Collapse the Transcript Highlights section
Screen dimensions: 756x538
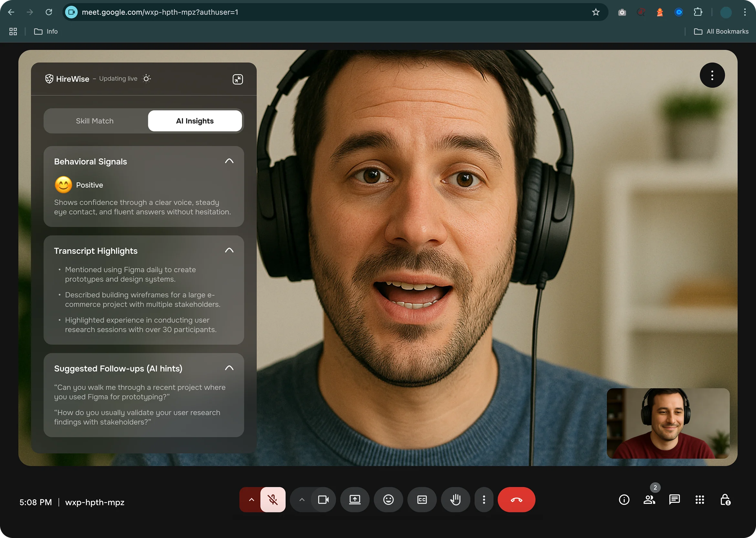coord(229,251)
